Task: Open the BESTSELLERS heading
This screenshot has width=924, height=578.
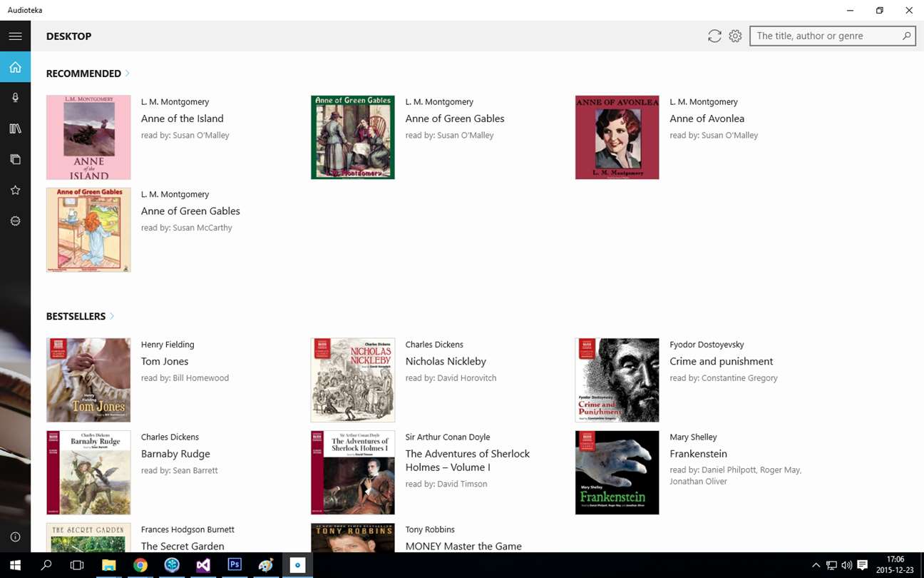Action: (x=76, y=316)
